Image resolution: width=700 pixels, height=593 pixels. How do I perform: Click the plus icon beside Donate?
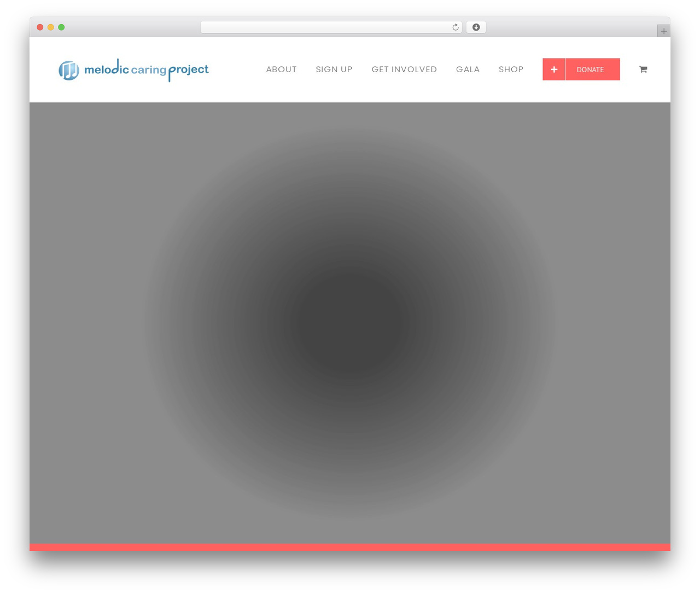(x=553, y=69)
